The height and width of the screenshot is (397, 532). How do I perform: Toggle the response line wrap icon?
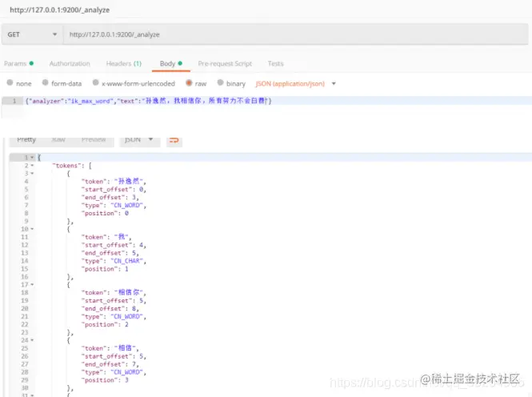(174, 140)
